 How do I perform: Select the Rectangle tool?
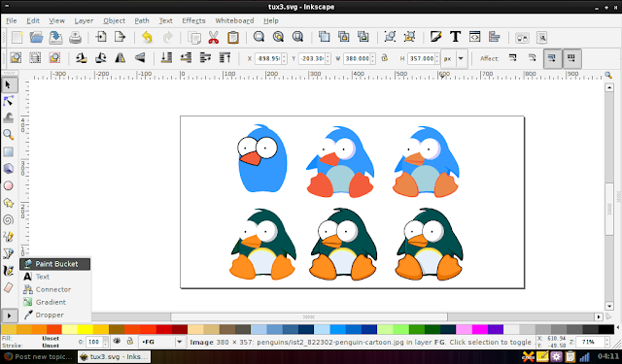pos(9,151)
